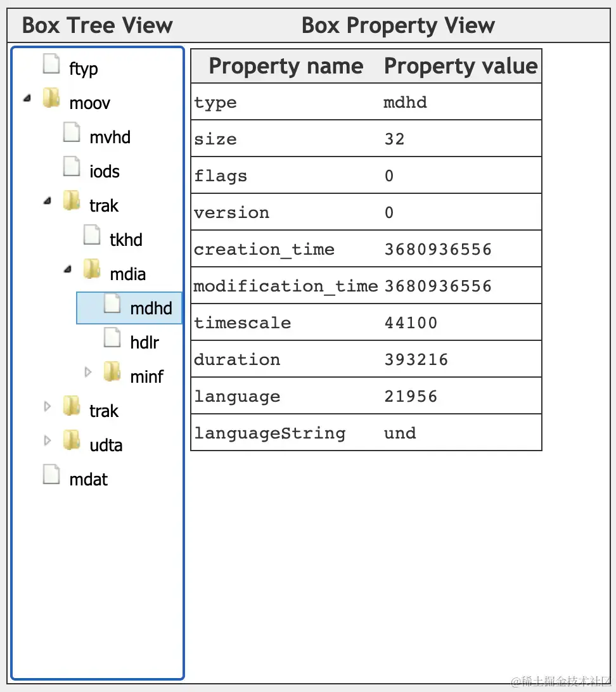Screen dimensions: 616x692
Task: Click the Box Tree View header
Action: pyautogui.click(x=97, y=25)
